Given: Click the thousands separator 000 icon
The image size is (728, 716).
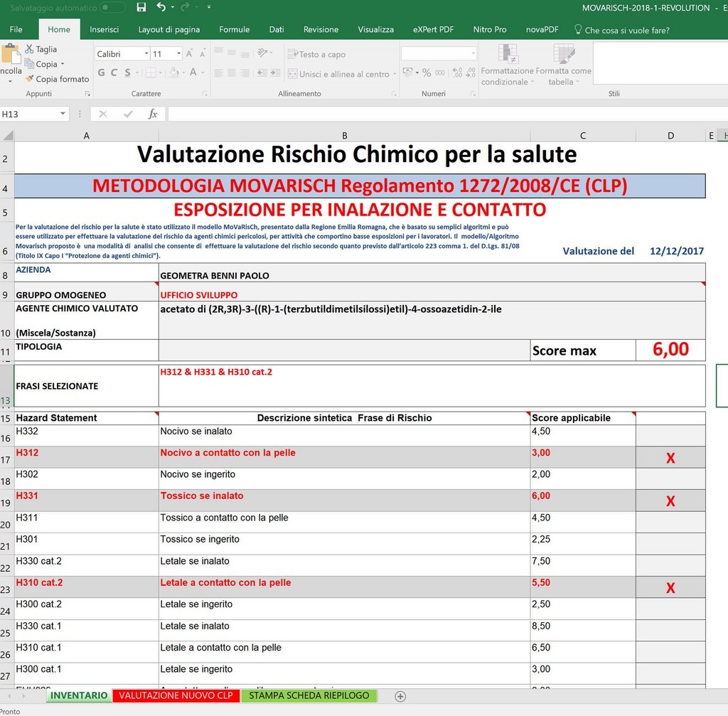Looking at the screenshot, I should click(x=440, y=73).
